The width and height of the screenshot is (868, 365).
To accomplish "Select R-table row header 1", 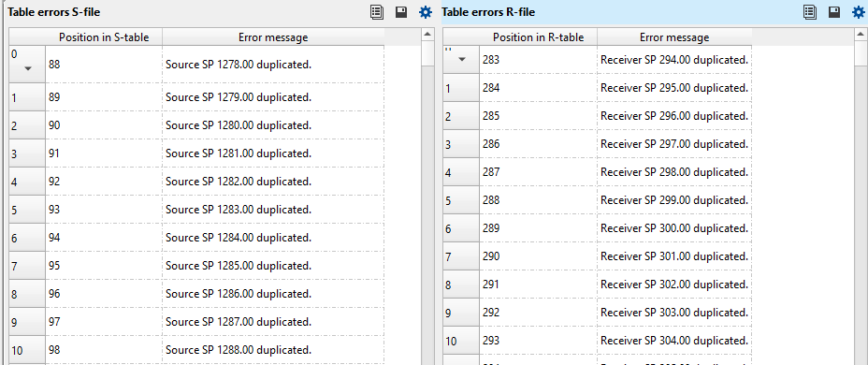I will 462,88.
